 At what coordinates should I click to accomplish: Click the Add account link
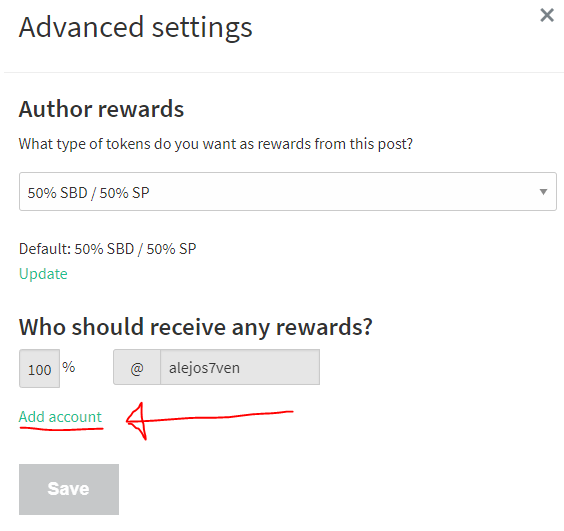[60, 417]
